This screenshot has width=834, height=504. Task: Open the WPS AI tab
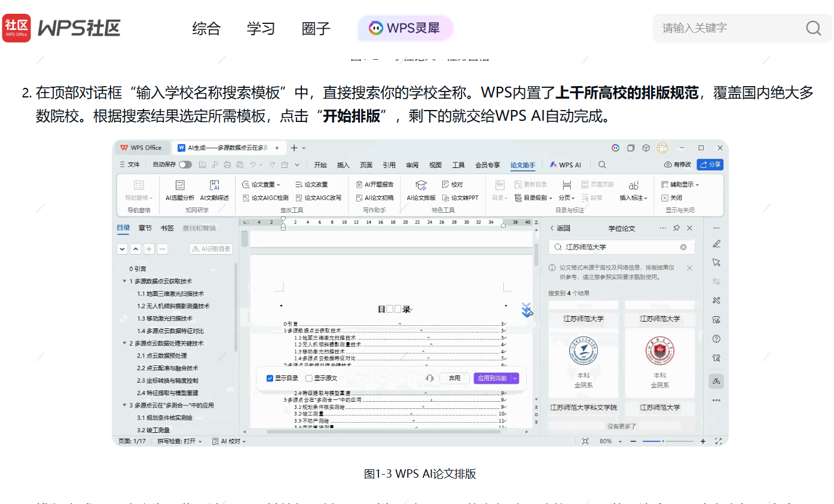[566, 165]
